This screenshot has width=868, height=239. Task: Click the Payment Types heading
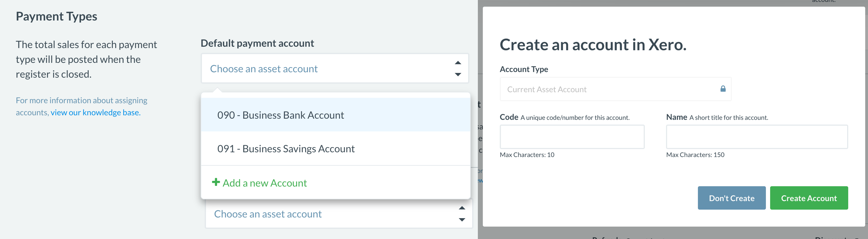[x=56, y=16]
